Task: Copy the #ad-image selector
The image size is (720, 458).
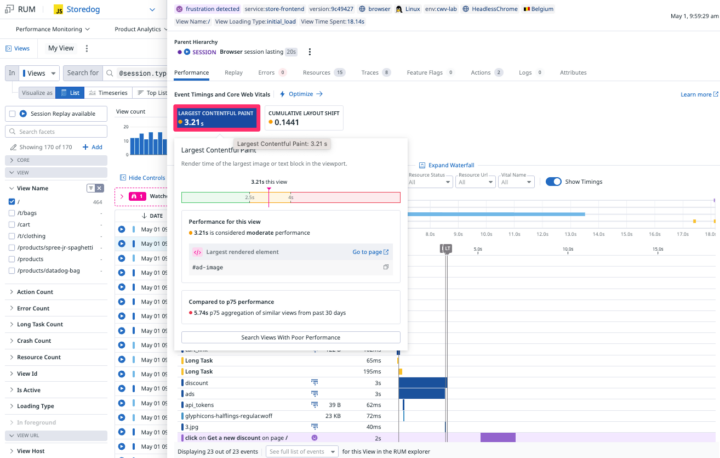Action: 386,267
